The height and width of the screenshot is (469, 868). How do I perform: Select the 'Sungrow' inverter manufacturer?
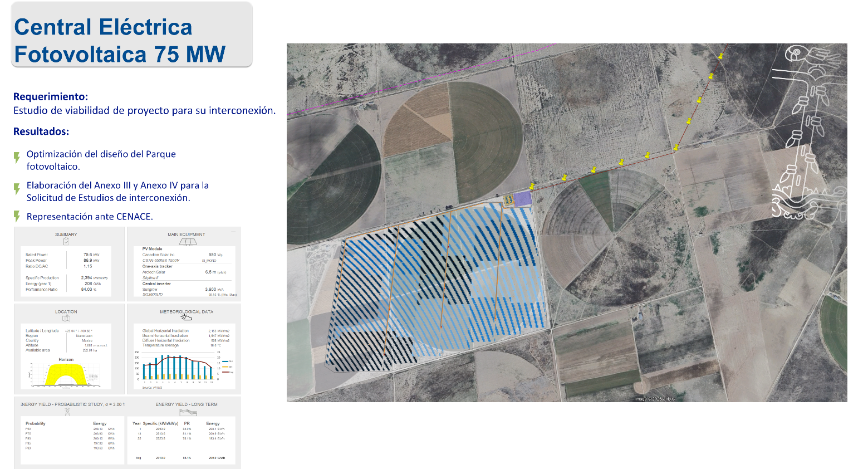pyautogui.click(x=150, y=290)
